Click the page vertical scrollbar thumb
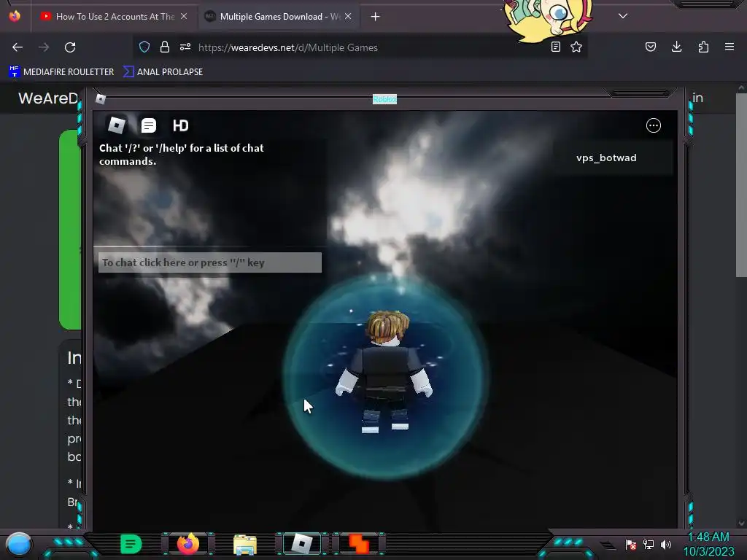 click(741, 186)
